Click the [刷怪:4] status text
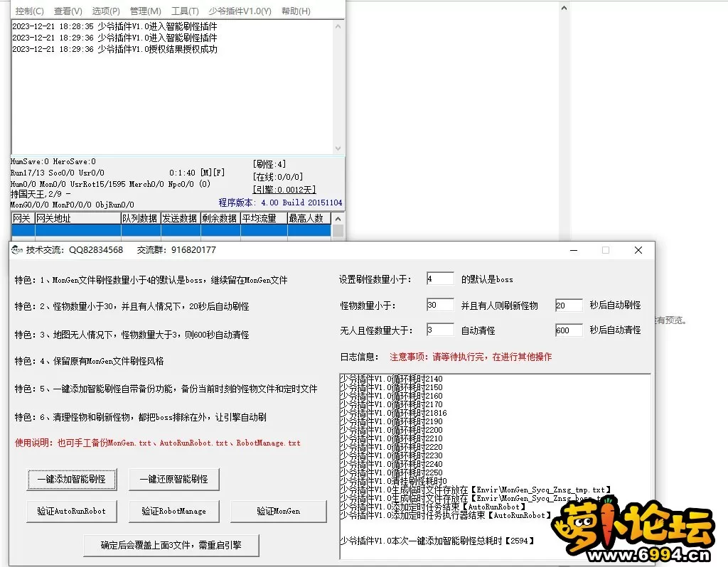The image size is (728, 567). pos(269,164)
